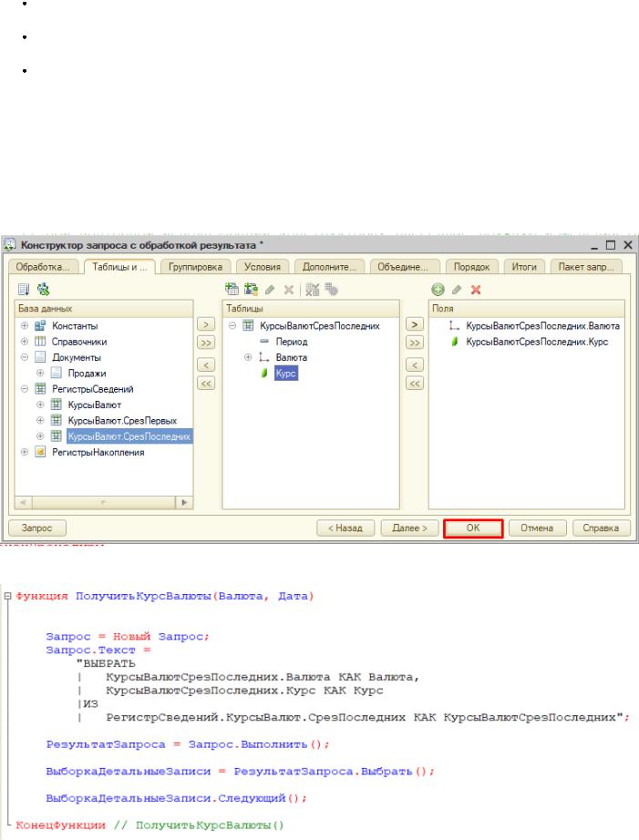Click first toolbar icon above База данных panel

tap(20, 290)
